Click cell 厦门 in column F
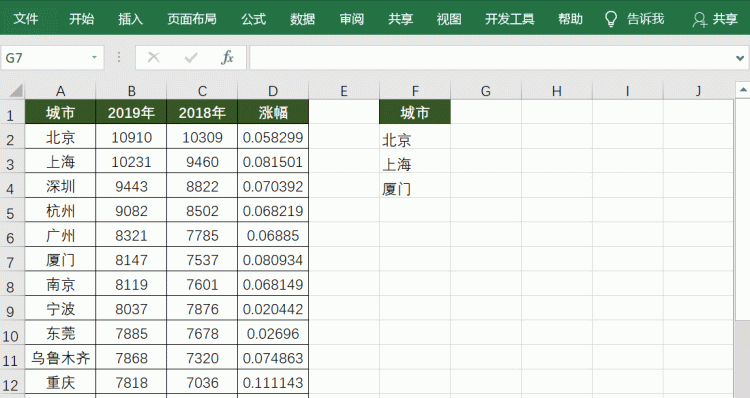Image resolution: width=750 pixels, height=398 pixels. click(x=415, y=186)
